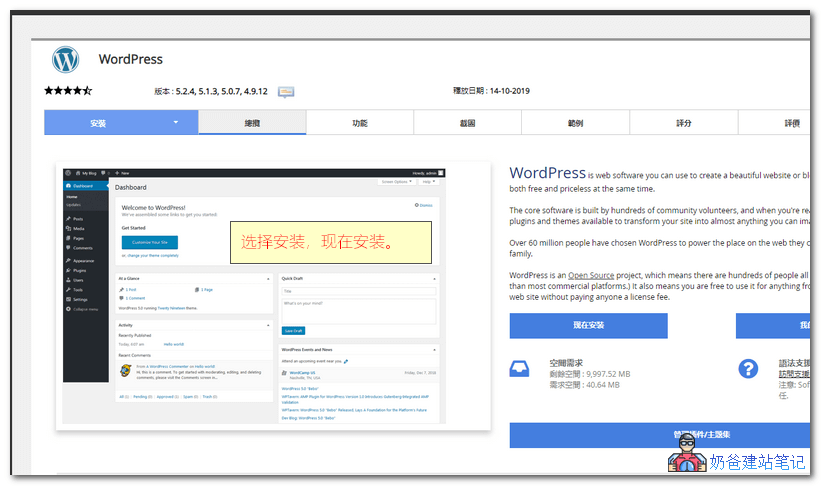The width and height of the screenshot is (821, 486).
Task: Click the 現在安裝 button
Action: pos(589,326)
